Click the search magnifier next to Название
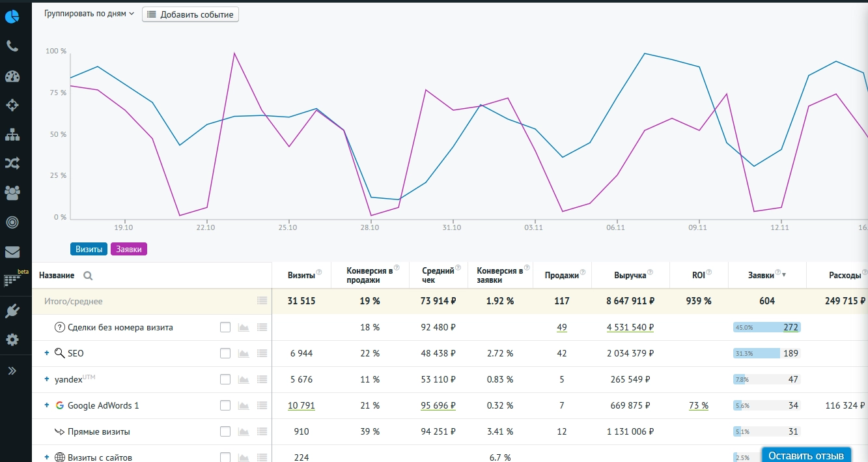 [x=88, y=276]
